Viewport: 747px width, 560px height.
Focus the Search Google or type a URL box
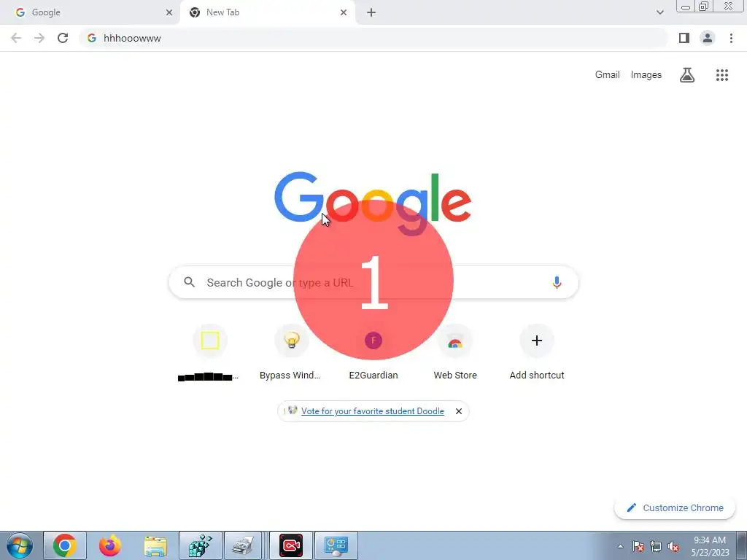373,282
